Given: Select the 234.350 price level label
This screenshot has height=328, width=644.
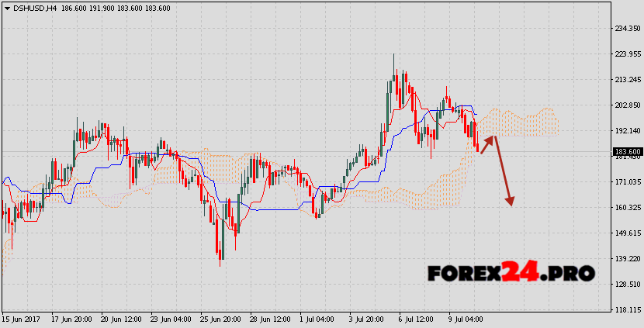Looking at the screenshot, I should click(626, 29).
